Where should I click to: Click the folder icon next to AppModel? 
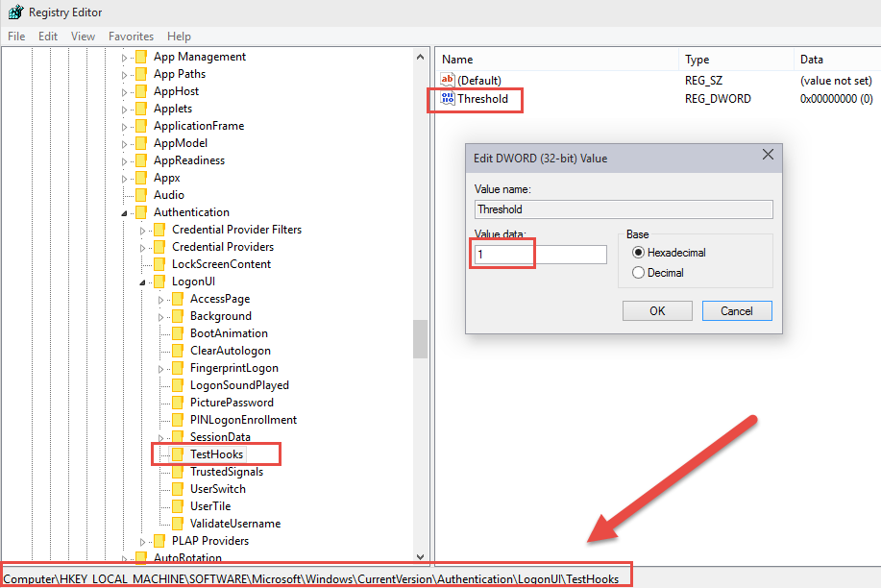[x=141, y=143]
